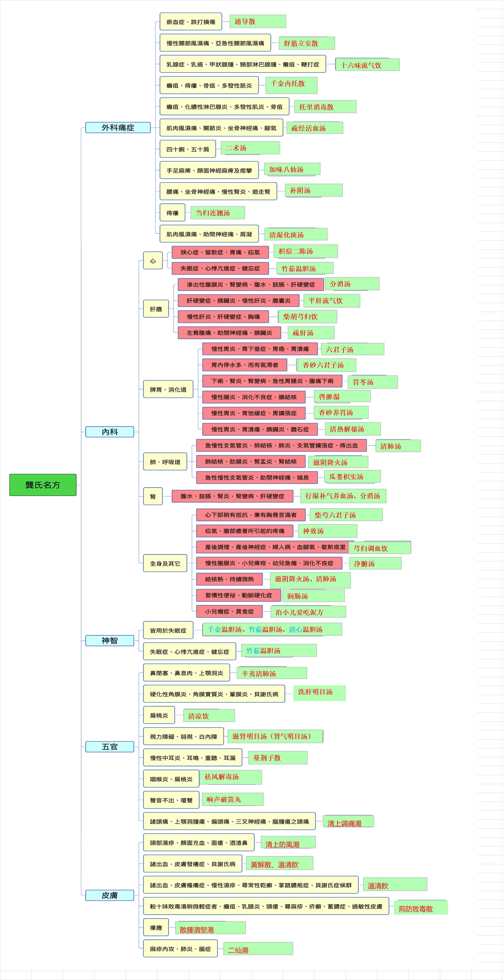Screen dimensions: 503x980
Task: Click the 四十腕、五十肩 node
Action: click(x=188, y=149)
